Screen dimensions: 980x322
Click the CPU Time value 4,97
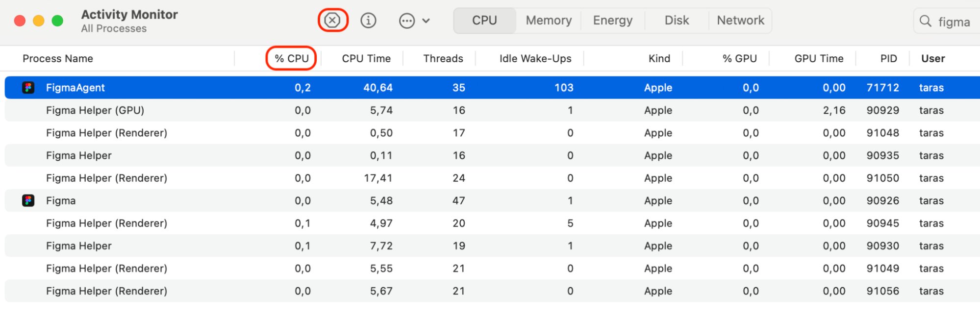click(381, 223)
